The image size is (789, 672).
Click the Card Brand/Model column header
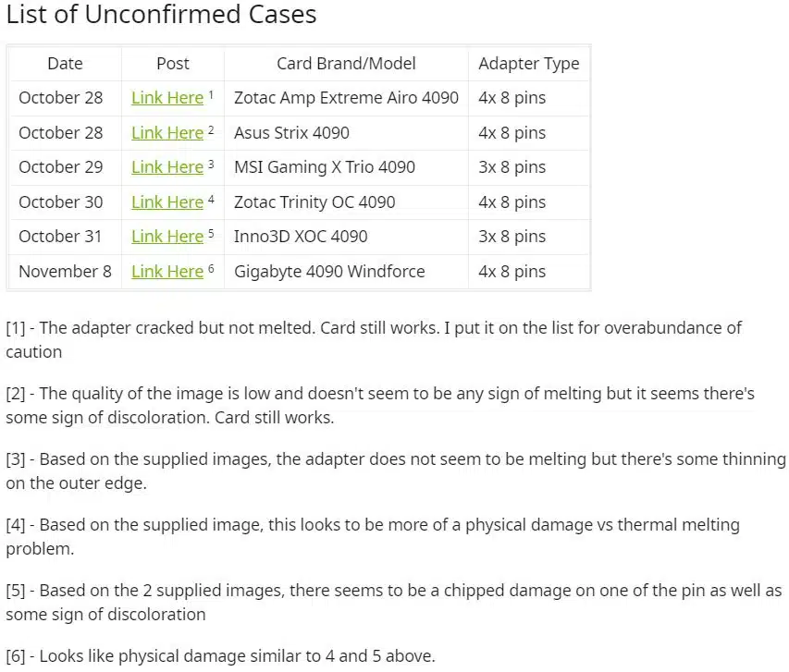(346, 64)
